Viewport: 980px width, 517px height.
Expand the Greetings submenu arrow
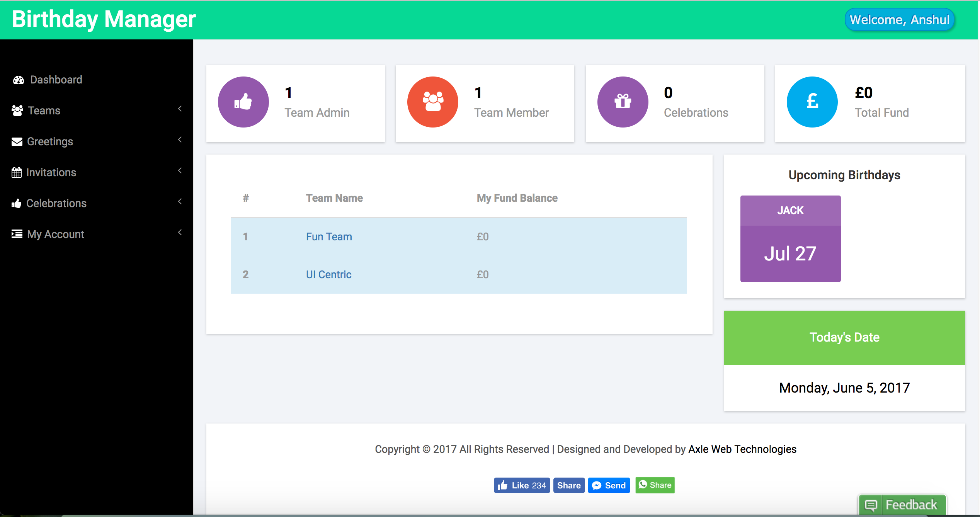click(180, 140)
